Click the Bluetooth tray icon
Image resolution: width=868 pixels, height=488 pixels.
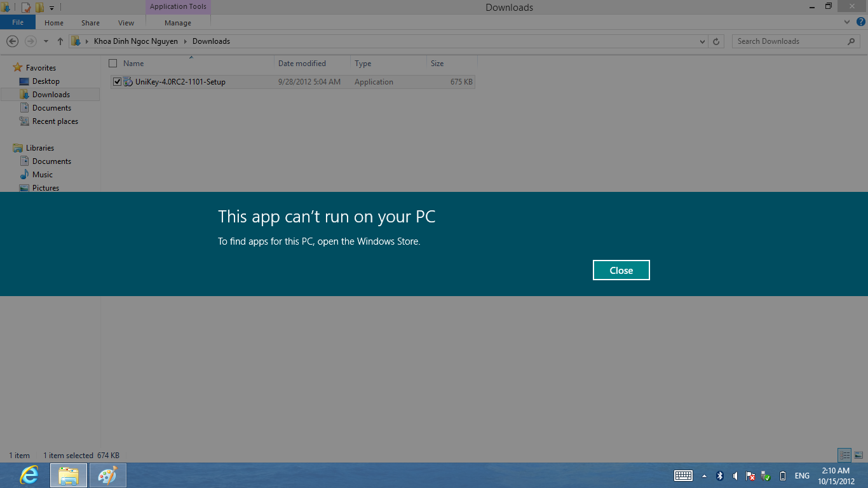[720, 475]
